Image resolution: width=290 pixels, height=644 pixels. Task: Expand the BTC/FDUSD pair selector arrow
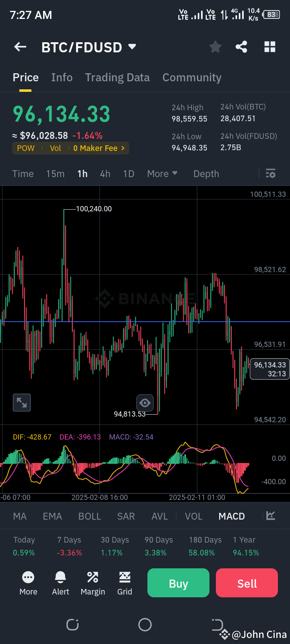[x=132, y=47]
